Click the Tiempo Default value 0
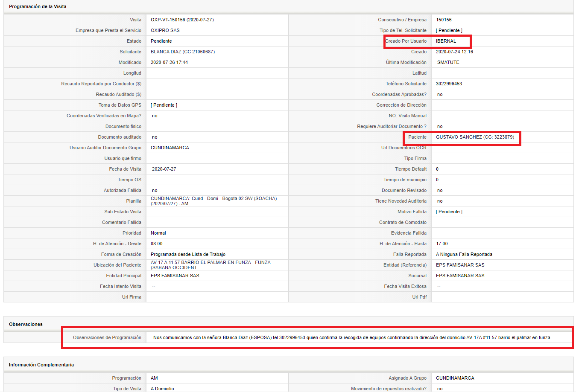576x392 pixels. [437, 169]
